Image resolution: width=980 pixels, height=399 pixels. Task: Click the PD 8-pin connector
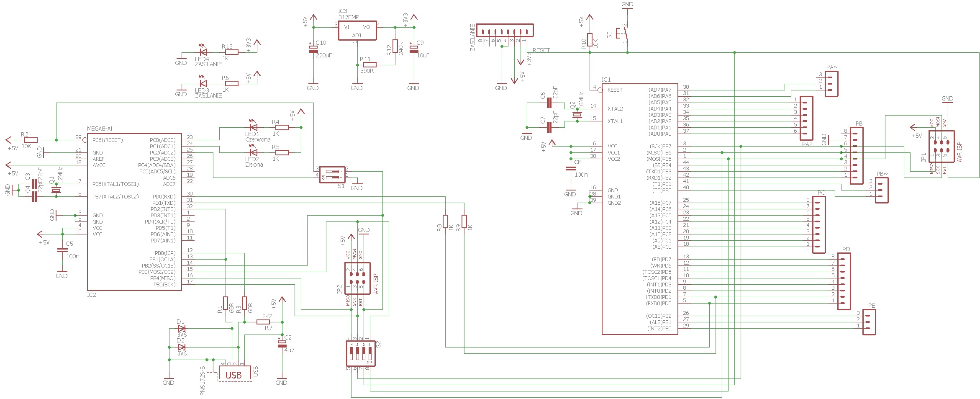pyautogui.click(x=844, y=281)
